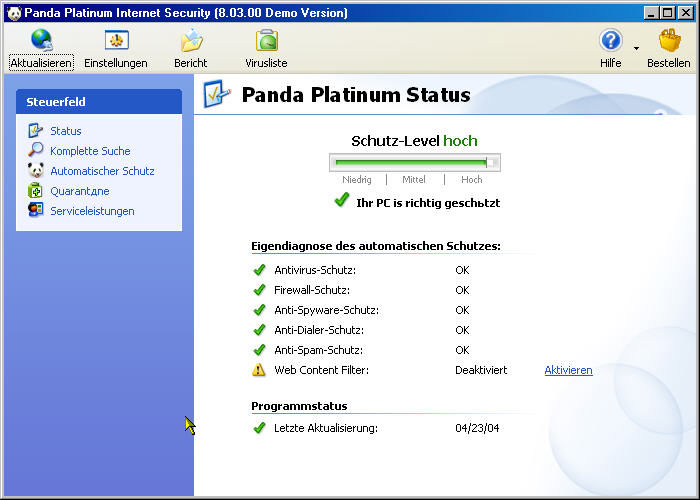Viewport: 700px width, 500px height.
Task: Click the green checkmark next to Firewall-Schutz
Action: point(259,290)
